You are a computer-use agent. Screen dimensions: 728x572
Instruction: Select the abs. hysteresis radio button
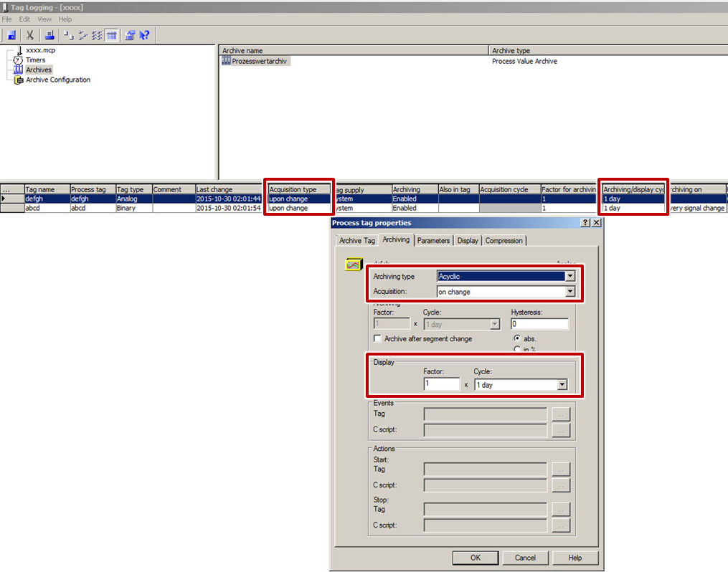[516, 338]
